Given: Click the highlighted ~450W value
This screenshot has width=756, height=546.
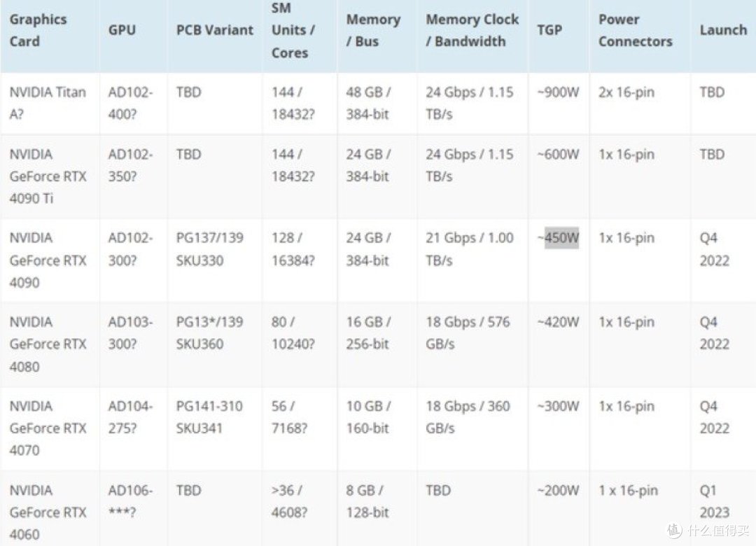Looking at the screenshot, I should [x=559, y=238].
